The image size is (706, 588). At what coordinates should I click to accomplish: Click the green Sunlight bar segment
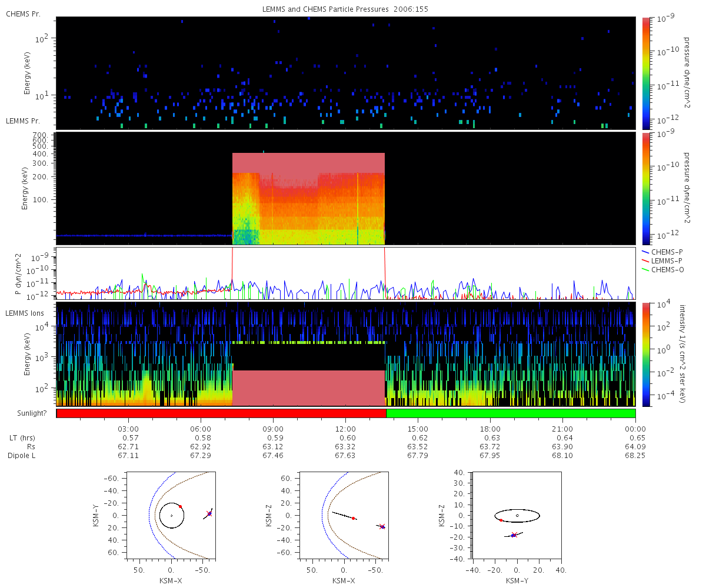[511, 413]
